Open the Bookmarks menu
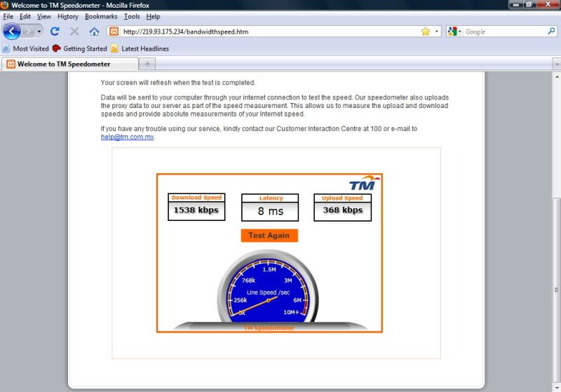 (101, 16)
